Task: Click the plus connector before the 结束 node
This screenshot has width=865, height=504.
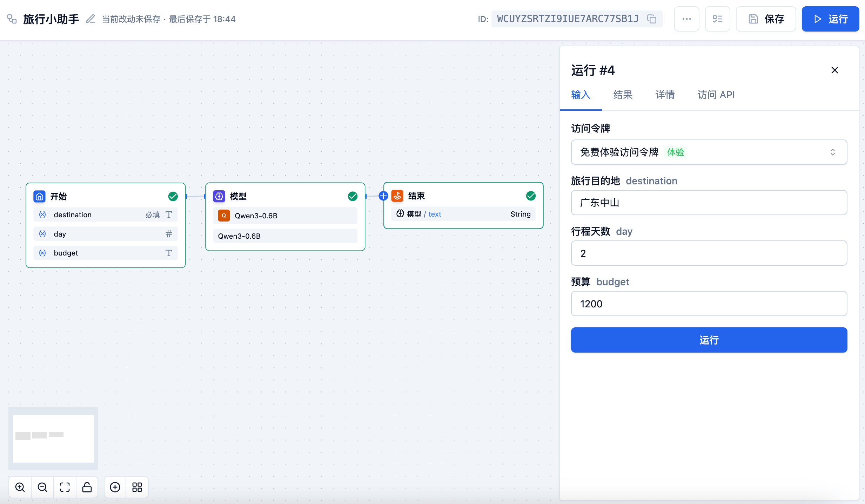Action: 383,196
